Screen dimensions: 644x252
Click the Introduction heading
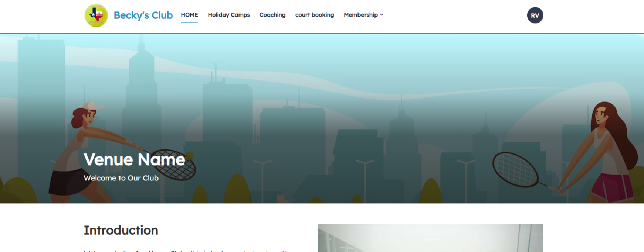(121, 230)
